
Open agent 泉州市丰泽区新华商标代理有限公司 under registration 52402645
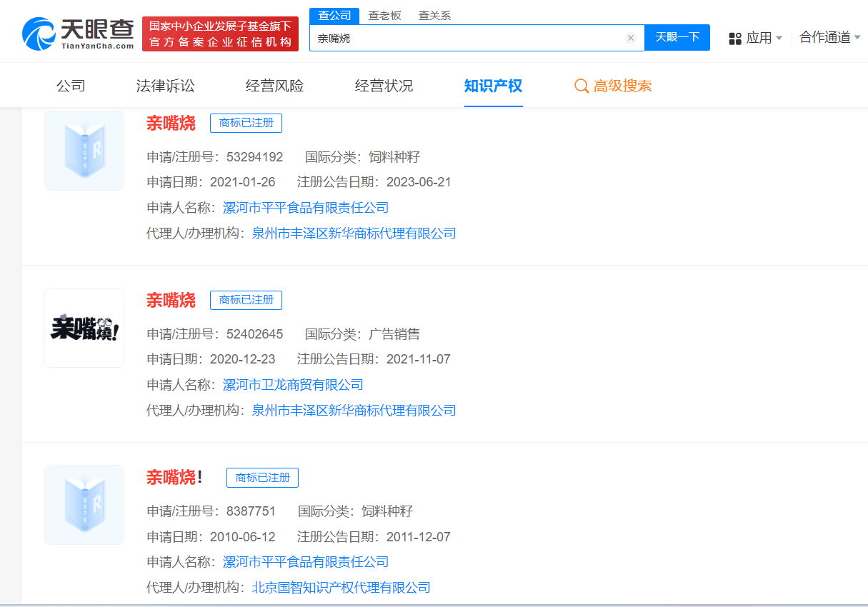click(354, 411)
